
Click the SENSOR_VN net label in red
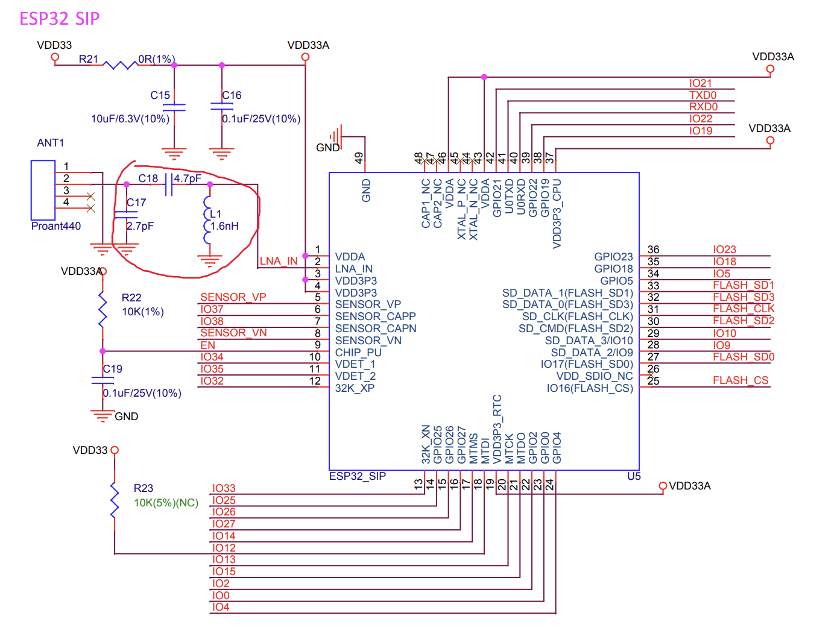point(233,333)
